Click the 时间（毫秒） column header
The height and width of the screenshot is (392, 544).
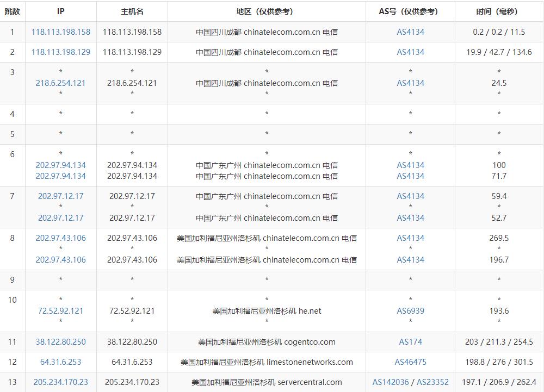(499, 11)
